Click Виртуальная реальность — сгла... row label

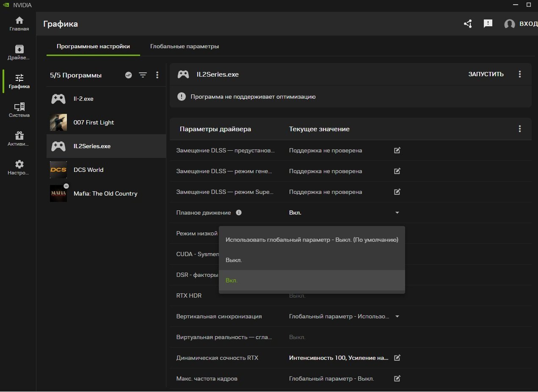click(x=224, y=337)
